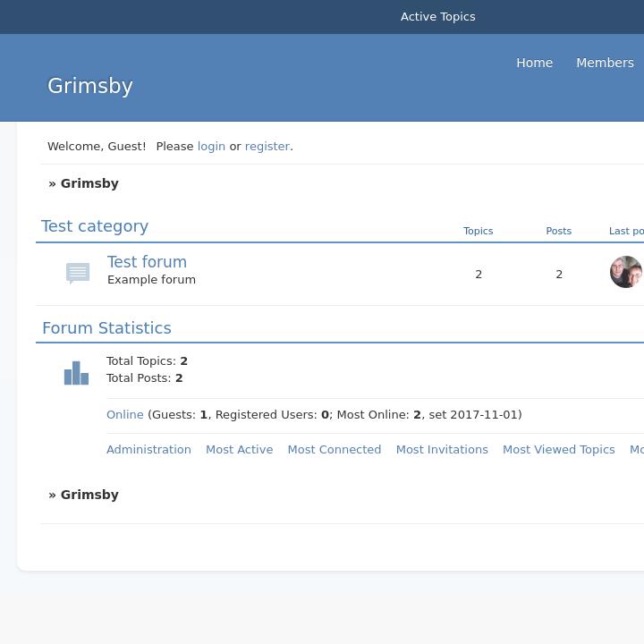View the Most Connected members
This screenshot has height=644, width=644.
click(334, 449)
